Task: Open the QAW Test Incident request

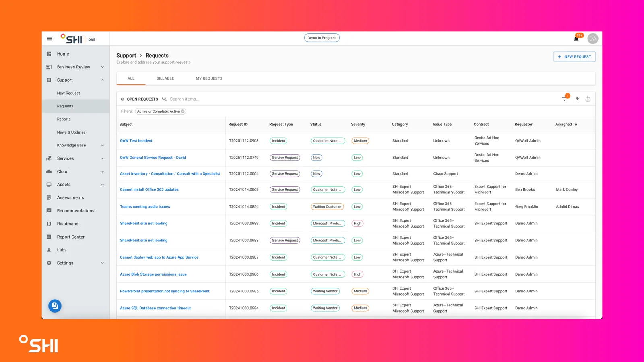Action: click(136, 141)
